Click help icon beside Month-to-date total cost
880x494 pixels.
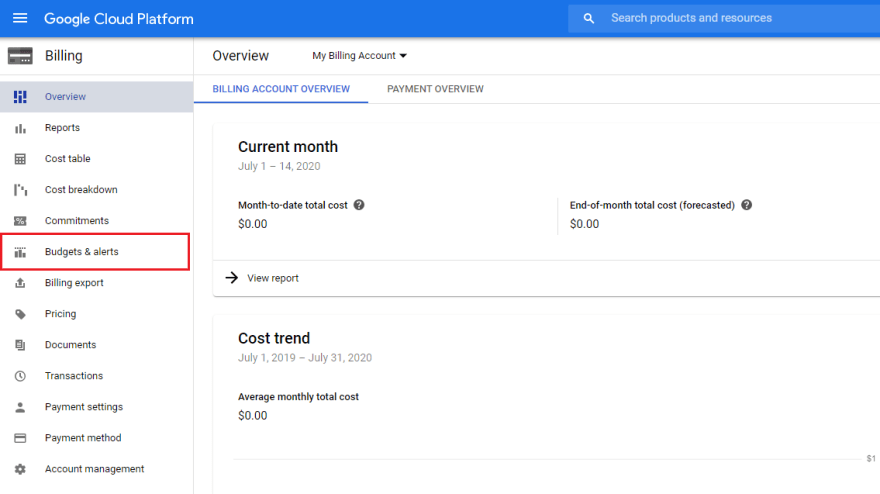pos(359,205)
